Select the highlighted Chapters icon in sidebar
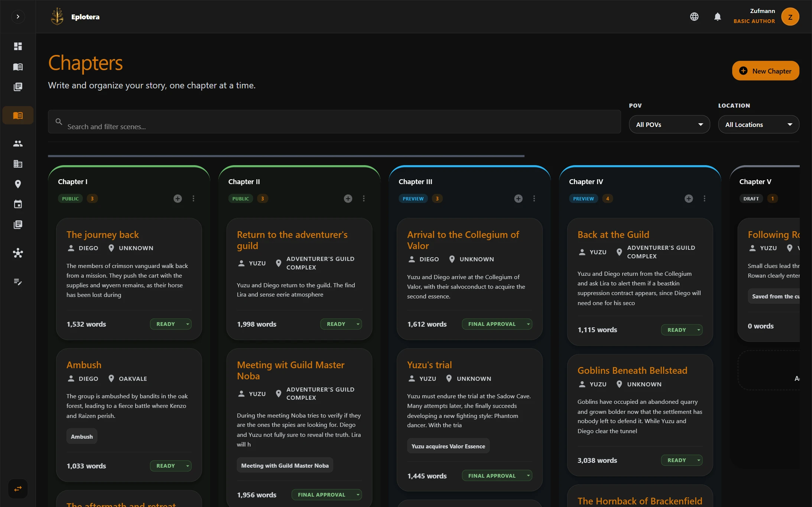The height and width of the screenshot is (507, 812). [18, 115]
